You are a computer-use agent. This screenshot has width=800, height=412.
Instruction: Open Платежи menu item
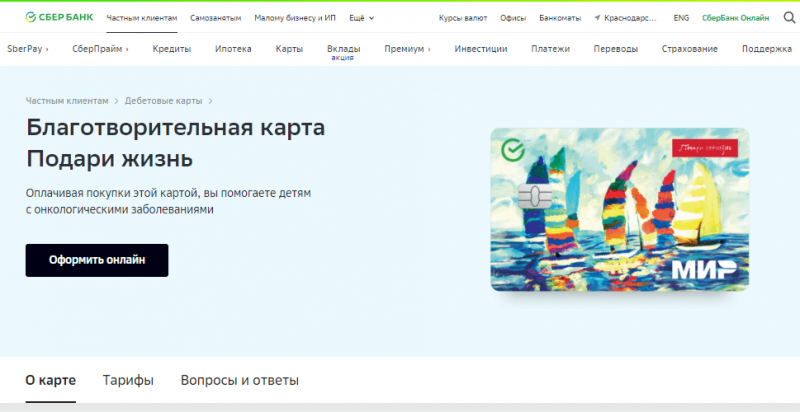[x=550, y=49]
